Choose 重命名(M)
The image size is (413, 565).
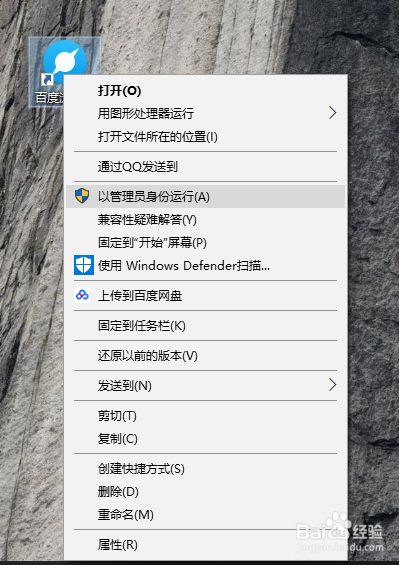(x=205, y=515)
